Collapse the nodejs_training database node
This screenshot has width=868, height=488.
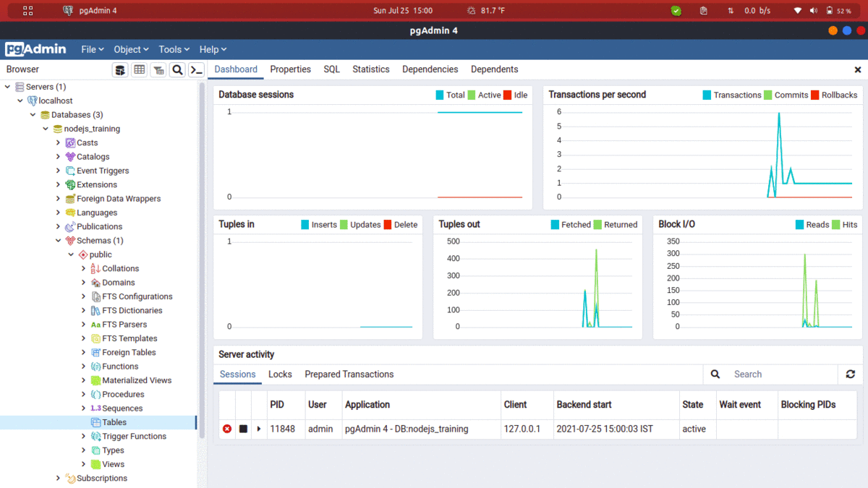click(46, 129)
